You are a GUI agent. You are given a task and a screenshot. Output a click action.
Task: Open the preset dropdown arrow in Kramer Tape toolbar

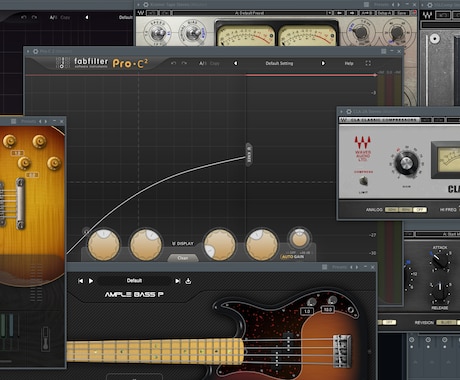tap(329, 13)
